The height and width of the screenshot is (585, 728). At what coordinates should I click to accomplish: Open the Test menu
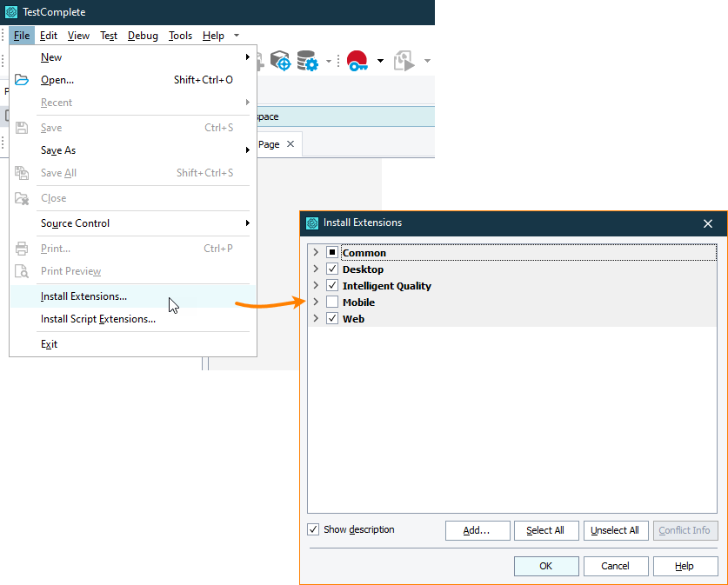[x=109, y=36]
